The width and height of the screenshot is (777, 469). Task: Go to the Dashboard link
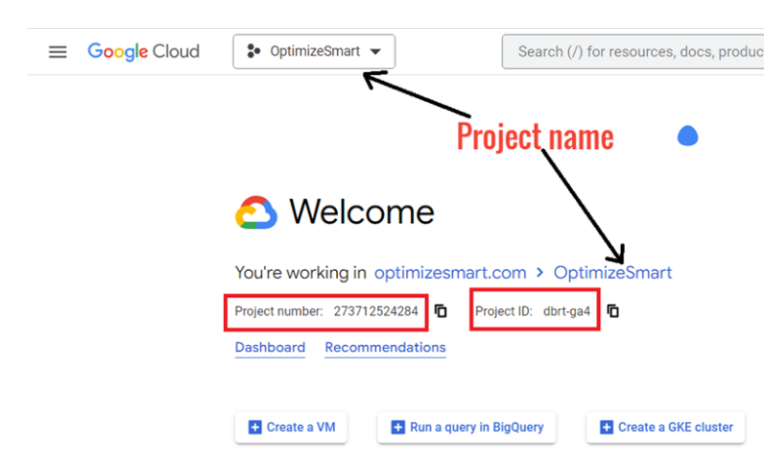270,348
